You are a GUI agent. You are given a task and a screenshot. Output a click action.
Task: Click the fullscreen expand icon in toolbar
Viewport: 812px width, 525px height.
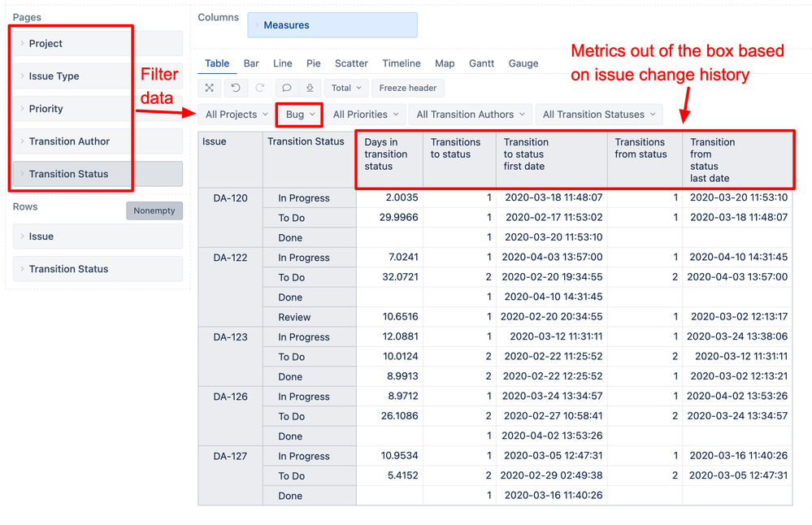(209, 88)
